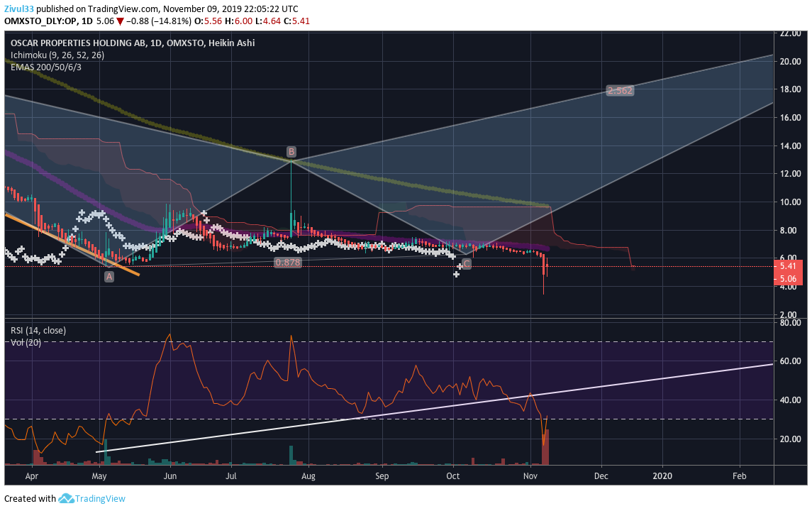The image size is (812, 511).
Task: Click the Nov date on the time axis
Action: click(530, 476)
